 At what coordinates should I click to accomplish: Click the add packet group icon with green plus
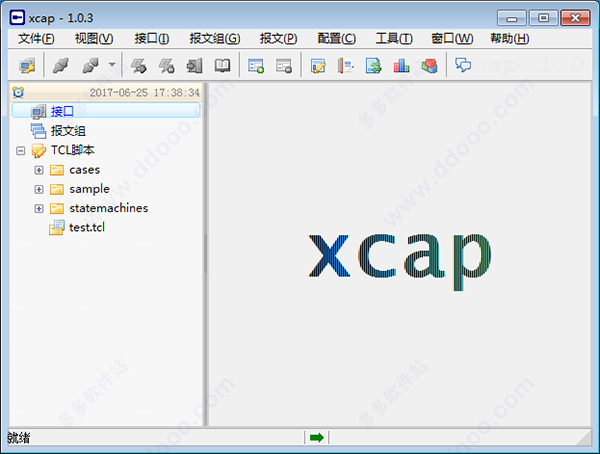(256, 65)
